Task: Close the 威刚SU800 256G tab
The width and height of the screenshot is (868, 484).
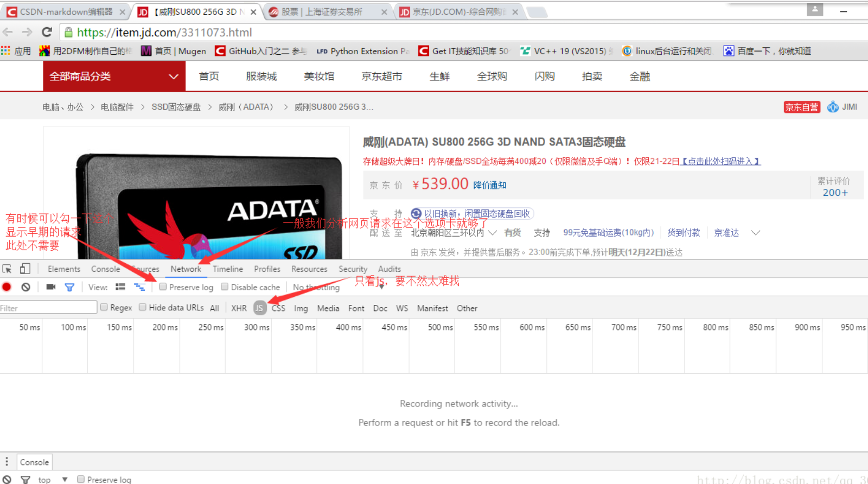Action: pyautogui.click(x=253, y=12)
